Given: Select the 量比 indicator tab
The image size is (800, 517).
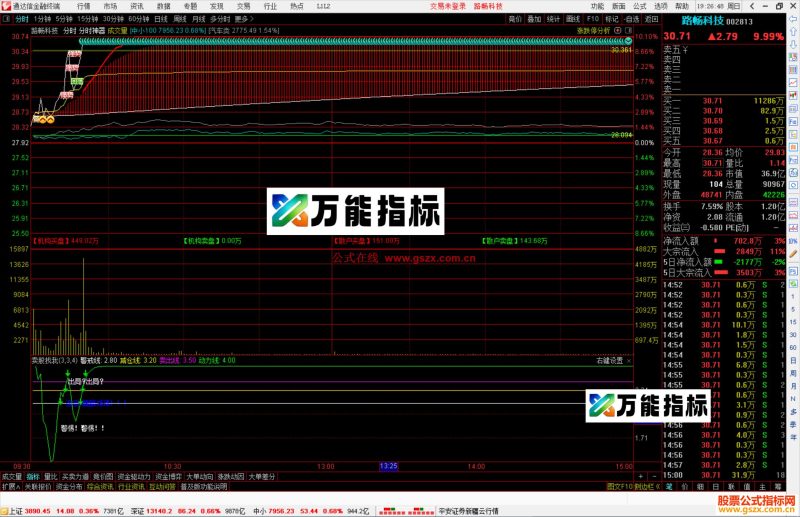Looking at the screenshot, I should [x=51, y=477].
